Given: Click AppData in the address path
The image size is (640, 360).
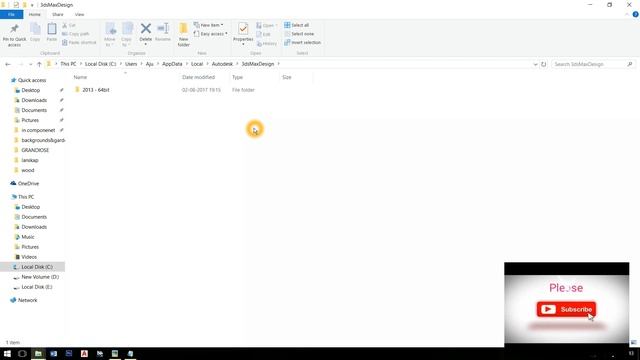Looking at the screenshot, I should coord(172,64).
